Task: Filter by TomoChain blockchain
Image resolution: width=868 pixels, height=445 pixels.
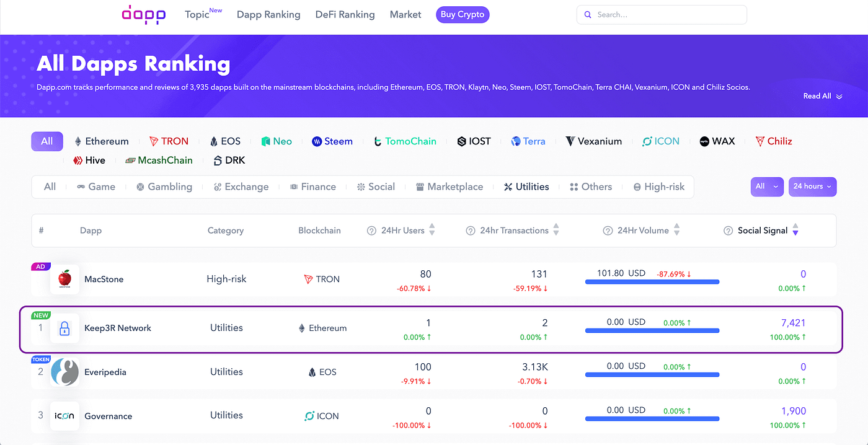Action: (x=405, y=141)
